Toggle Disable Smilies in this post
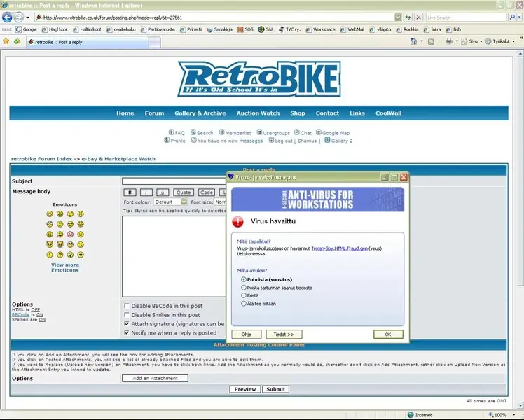This screenshot has height=420, width=524. coord(126,314)
